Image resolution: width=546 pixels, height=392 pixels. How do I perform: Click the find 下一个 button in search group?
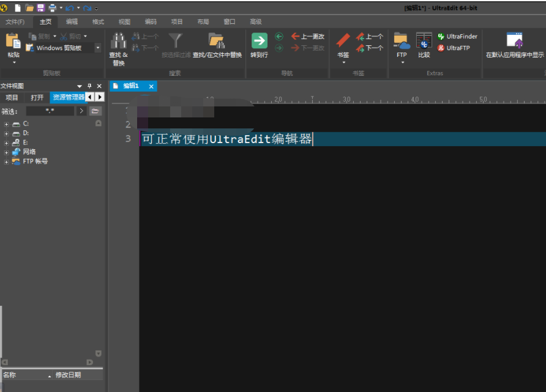click(x=145, y=48)
